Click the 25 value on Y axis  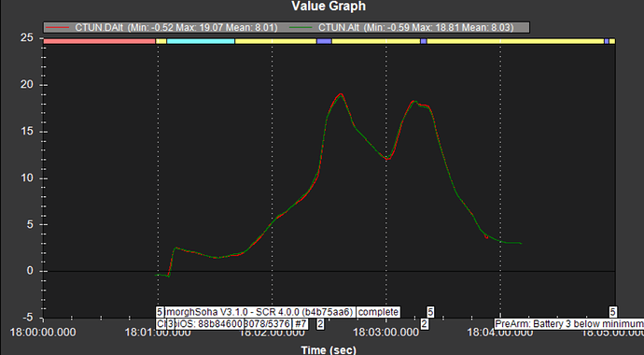(x=27, y=38)
